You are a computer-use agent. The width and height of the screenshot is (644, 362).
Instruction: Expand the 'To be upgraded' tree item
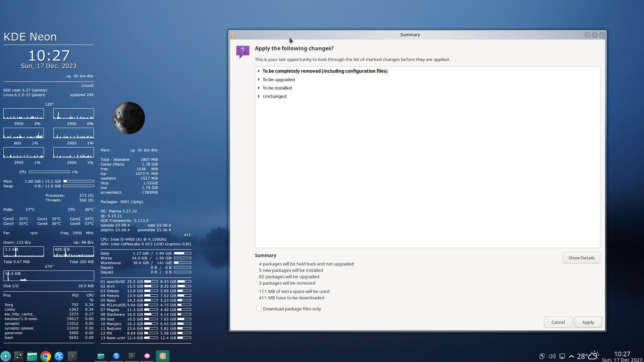point(259,79)
